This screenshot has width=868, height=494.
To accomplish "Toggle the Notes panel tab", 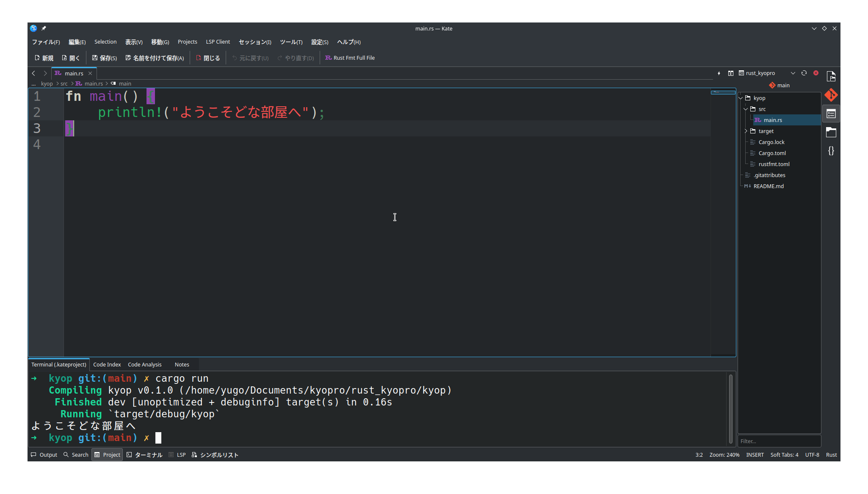I will click(x=182, y=364).
